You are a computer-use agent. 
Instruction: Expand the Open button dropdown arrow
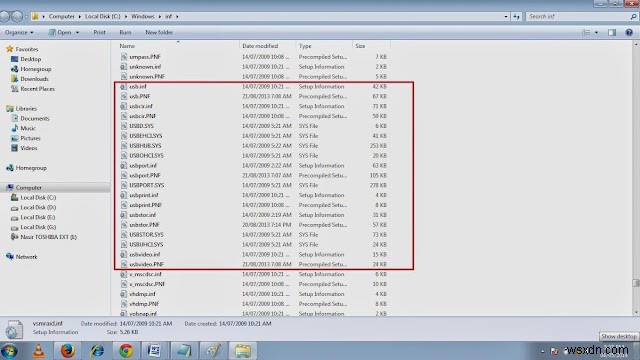tap(77, 32)
